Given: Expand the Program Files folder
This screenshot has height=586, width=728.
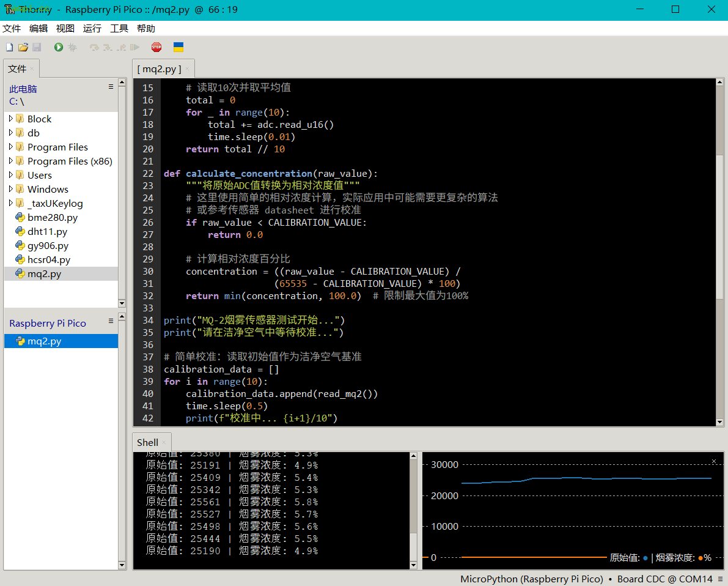Looking at the screenshot, I should (x=10, y=147).
